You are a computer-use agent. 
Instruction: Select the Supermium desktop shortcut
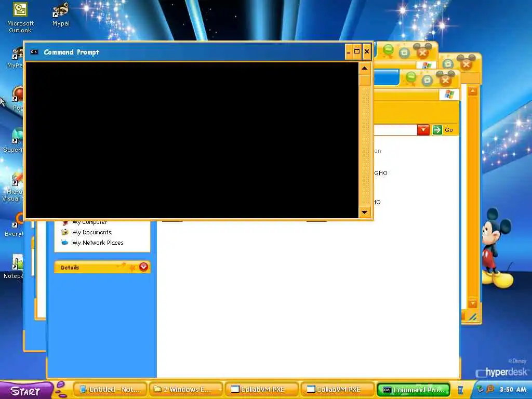coord(14,140)
